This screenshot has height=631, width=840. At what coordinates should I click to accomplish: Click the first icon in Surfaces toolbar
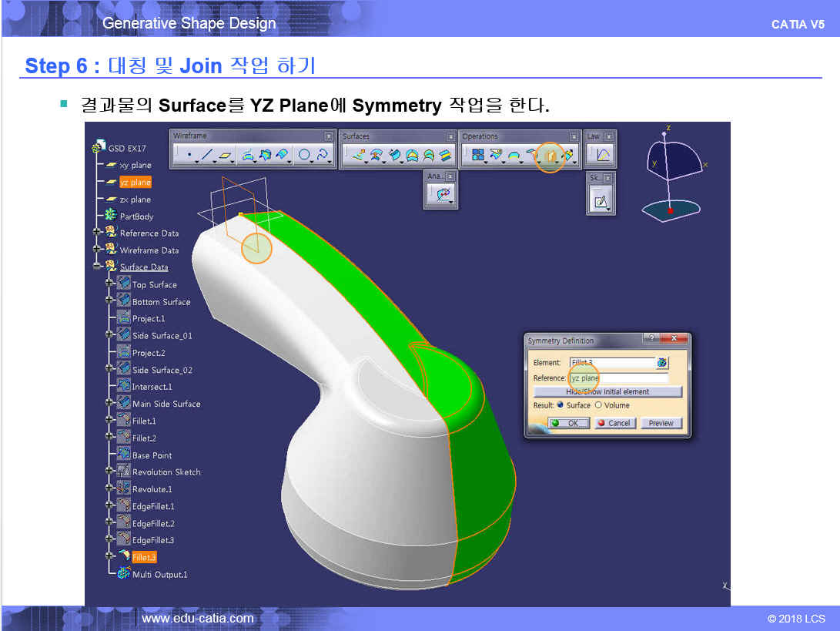358,156
